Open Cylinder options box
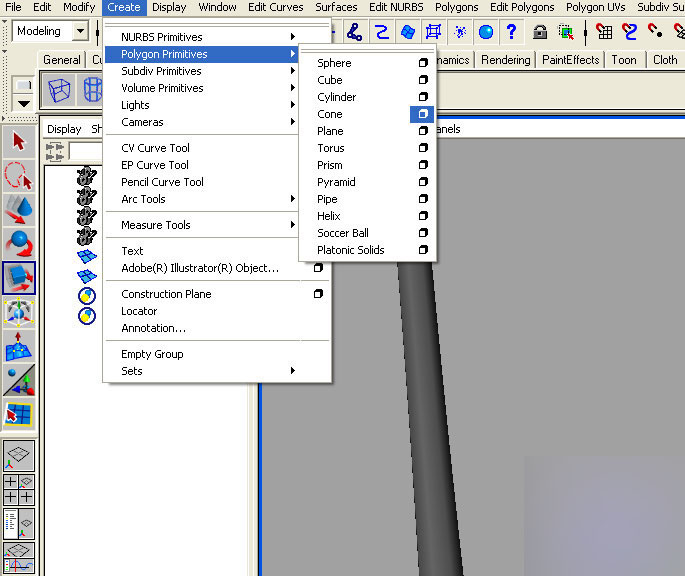 [423, 97]
